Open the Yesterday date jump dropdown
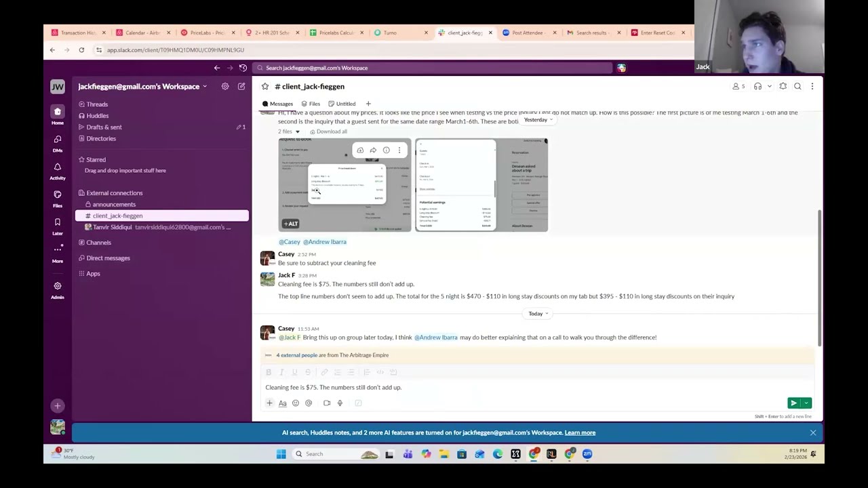The width and height of the screenshot is (868, 488). click(x=538, y=120)
